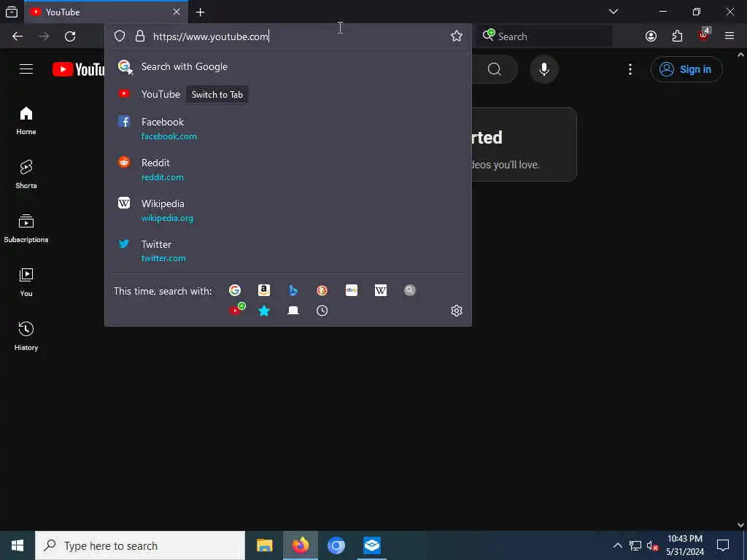This screenshot has height=560, width=747.
Task: Pick the Wikipedia engine in the one-off search row
Action: pyautogui.click(x=381, y=290)
